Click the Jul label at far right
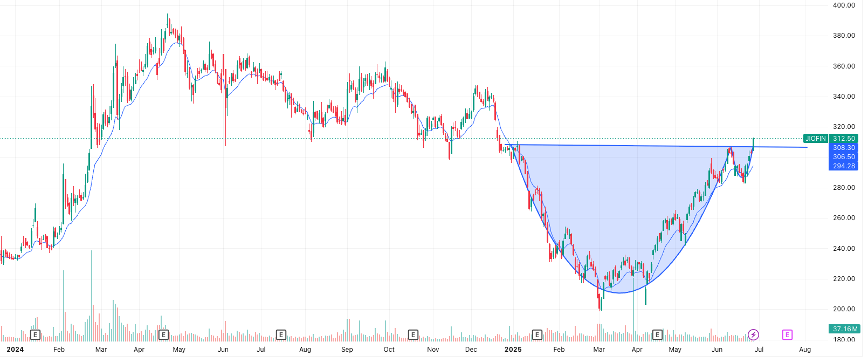The width and height of the screenshot is (868, 362). [x=759, y=350]
